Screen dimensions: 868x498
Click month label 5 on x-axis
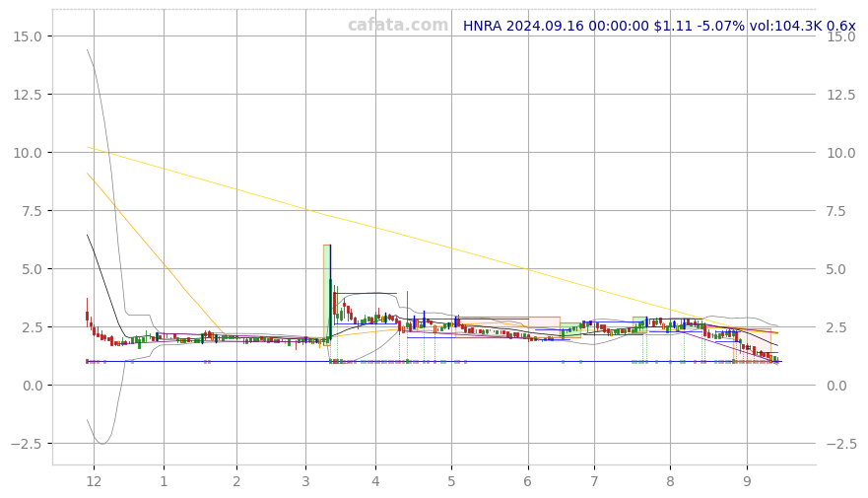pyautogui.click(x=451, y=481)
